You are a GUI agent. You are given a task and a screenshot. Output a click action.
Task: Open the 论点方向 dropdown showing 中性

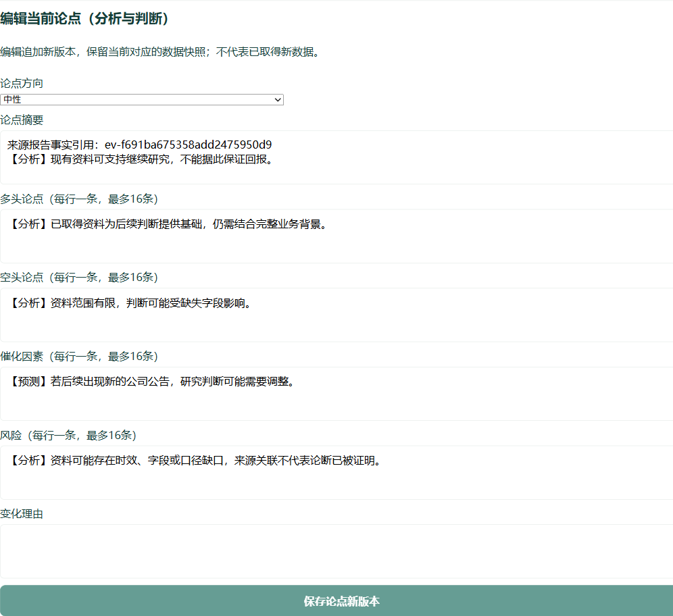pos(142,99)
